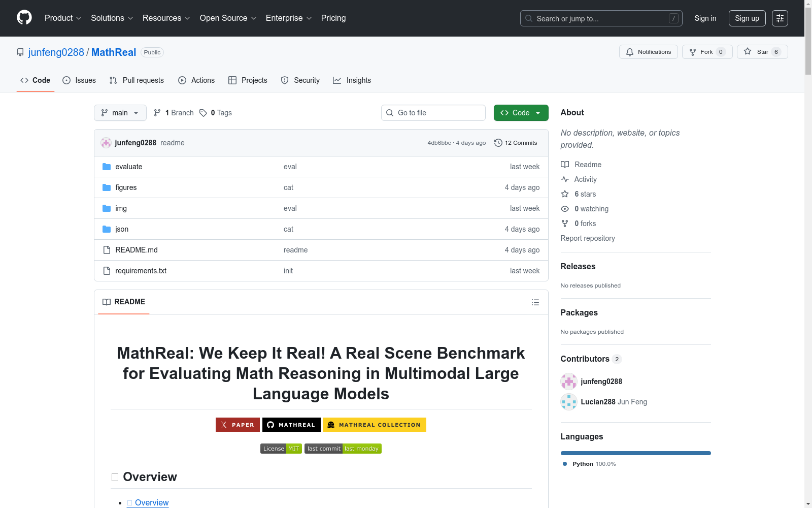The width and height of the screenshot is (812, 508).
Task: Focus the Search or jump to field
Action: click(601, 18)
